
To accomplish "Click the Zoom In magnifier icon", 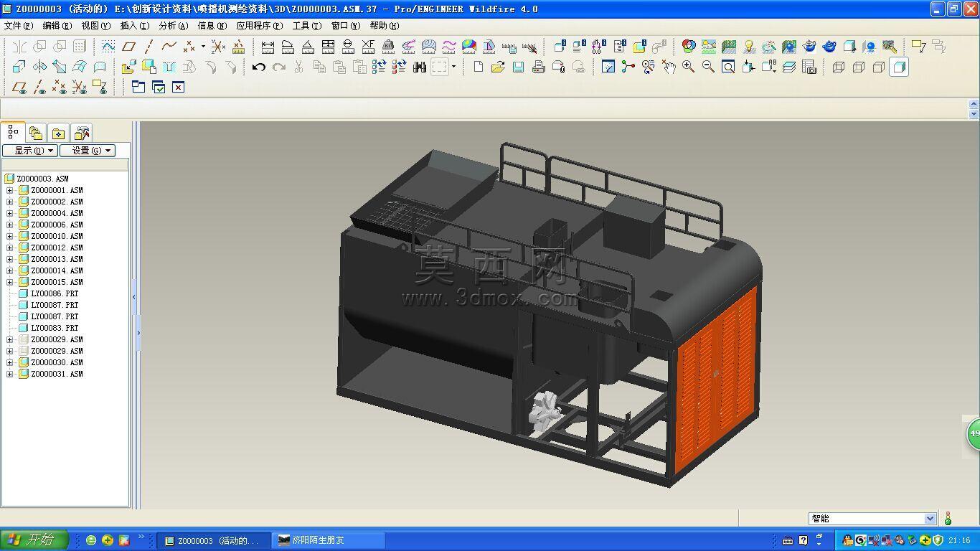I will (689, 67).
